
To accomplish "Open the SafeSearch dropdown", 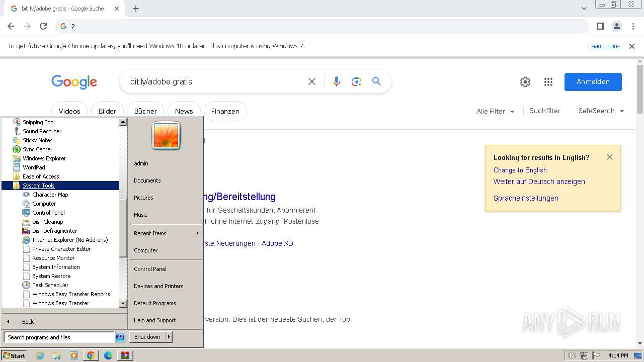I will click(x=601, y=111).
